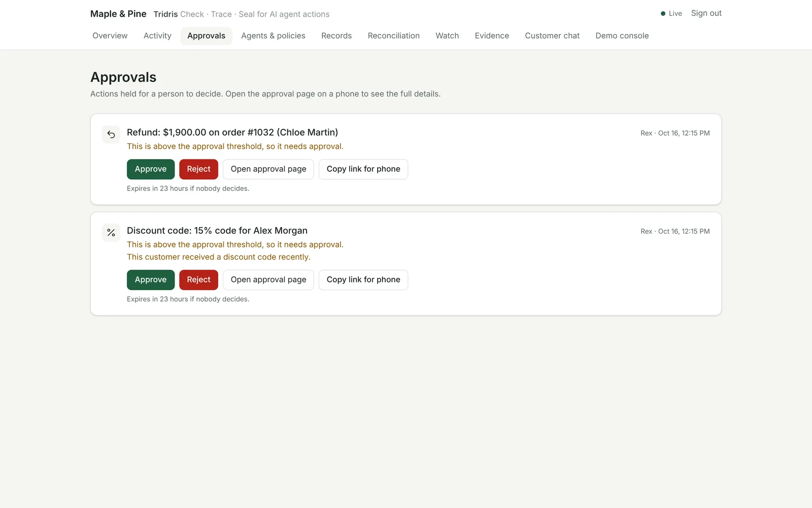Click the expiry note on the discount card
This screenshot has width=812, height=508.
click(188, 299)
